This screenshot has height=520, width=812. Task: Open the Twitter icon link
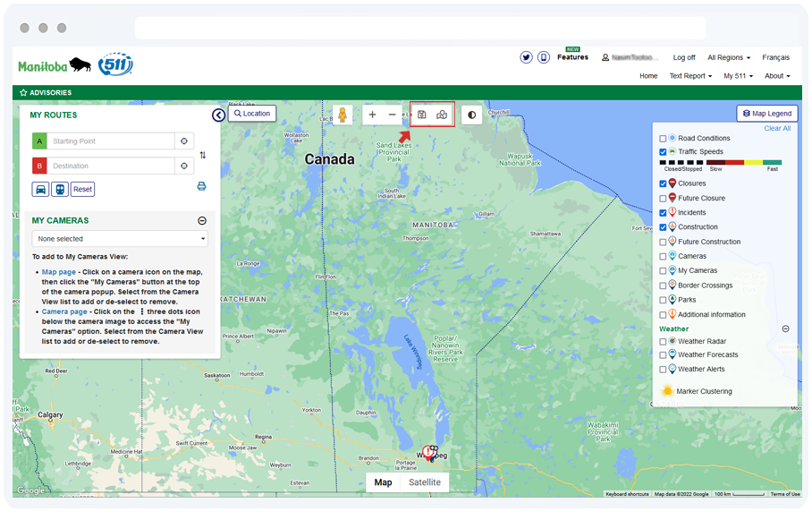tap(526, 57)
